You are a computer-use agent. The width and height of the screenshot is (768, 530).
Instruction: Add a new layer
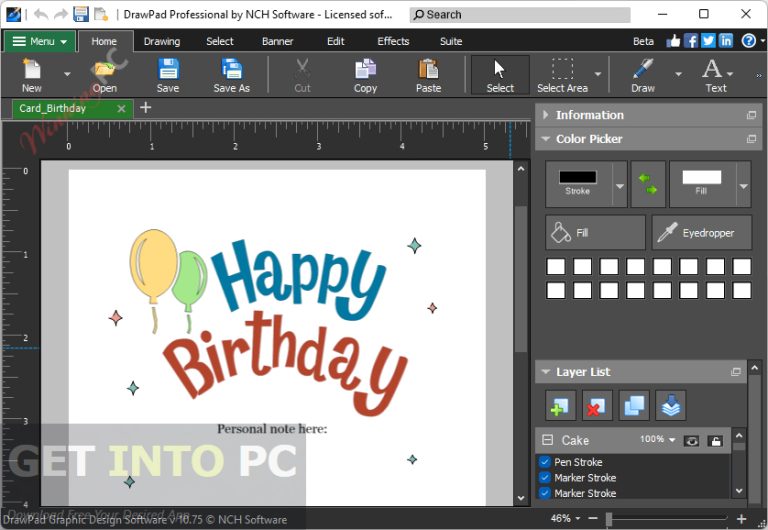point(560,405)
